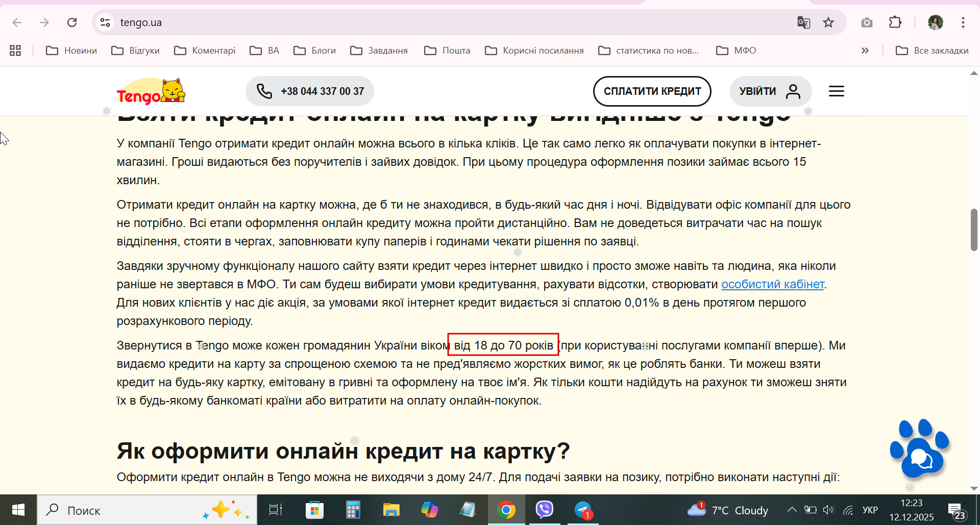Click the heading Як оформити онлайн кредит на картку?

(x=343, y=451)
